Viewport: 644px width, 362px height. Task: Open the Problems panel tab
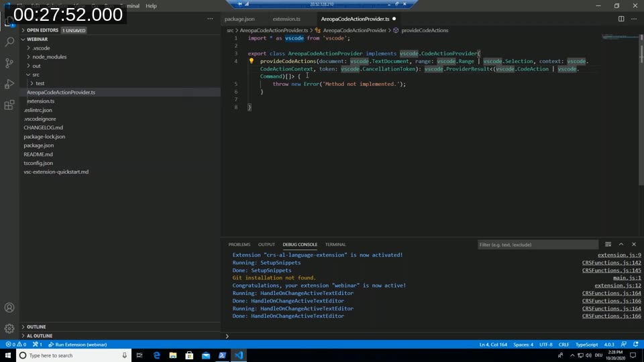pos(239,245)
